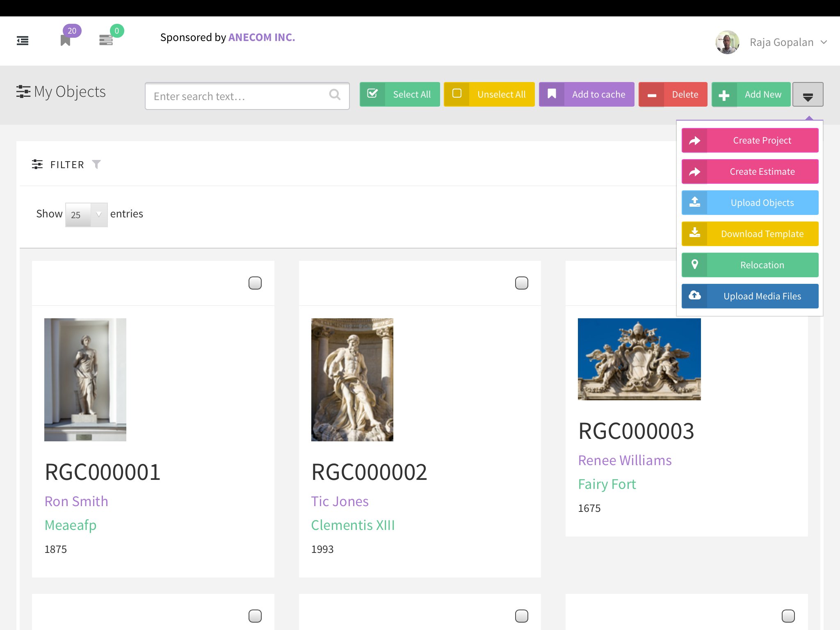
Task: Choose Upload Media Files from the menu
Action: 750,296
